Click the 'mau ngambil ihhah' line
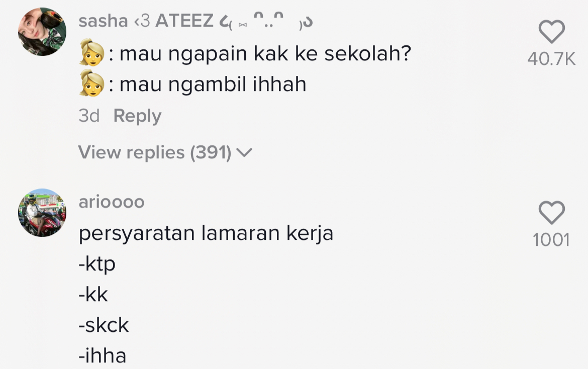 (213, 84)
